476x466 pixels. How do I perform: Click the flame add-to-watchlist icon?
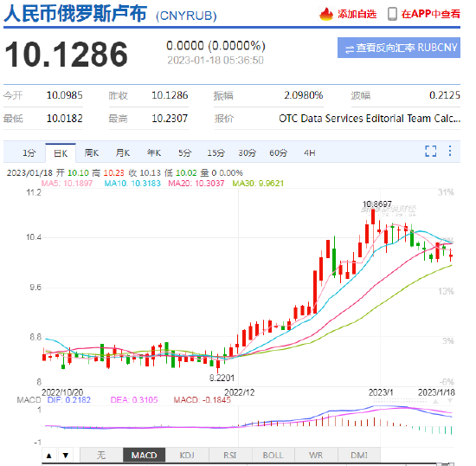(x=326, y=14)
